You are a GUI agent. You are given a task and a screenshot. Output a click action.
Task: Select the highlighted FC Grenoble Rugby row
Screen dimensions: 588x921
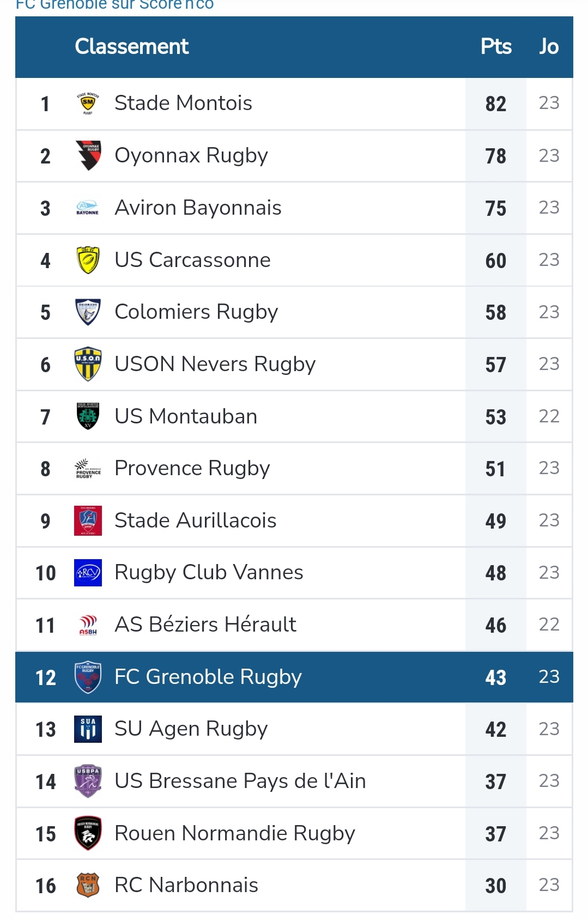[294, 677]
